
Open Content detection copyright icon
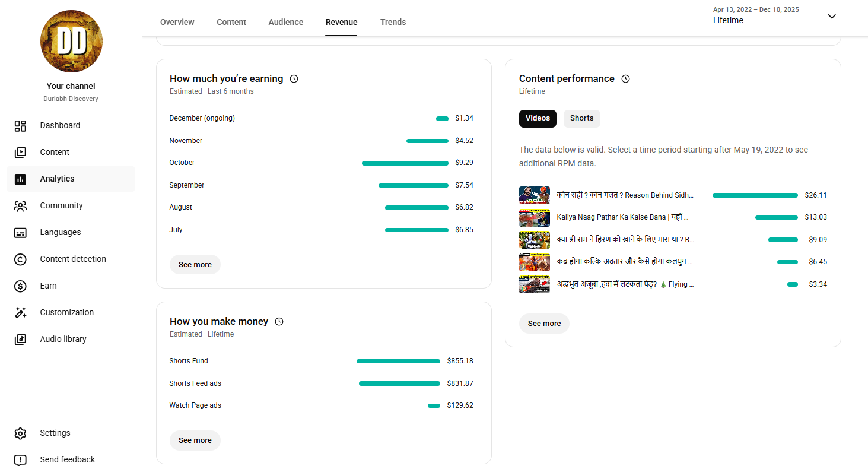coord(20,259)
